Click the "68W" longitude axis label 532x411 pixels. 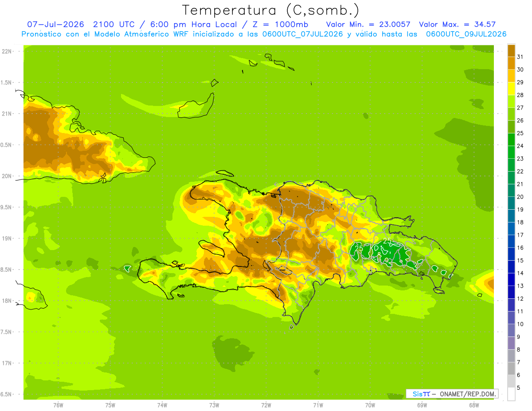click(x=474, y=405)
